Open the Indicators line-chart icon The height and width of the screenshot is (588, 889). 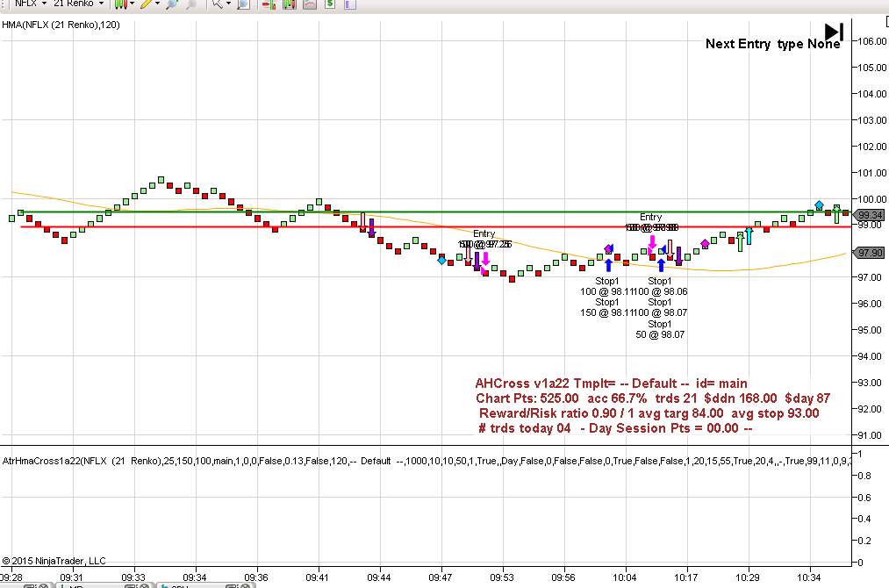click(x=310, y=4)
